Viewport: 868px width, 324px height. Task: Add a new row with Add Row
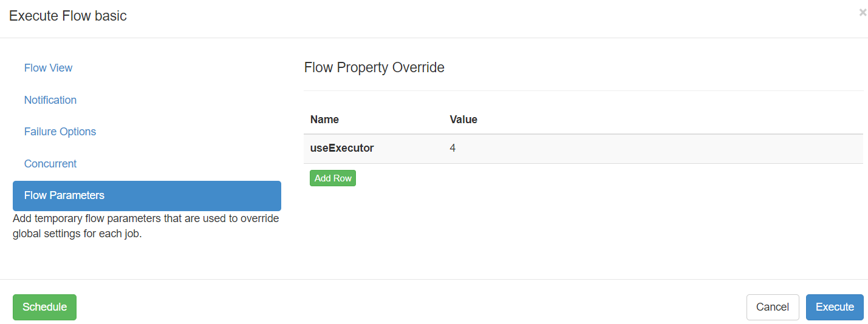pos(333,178)
